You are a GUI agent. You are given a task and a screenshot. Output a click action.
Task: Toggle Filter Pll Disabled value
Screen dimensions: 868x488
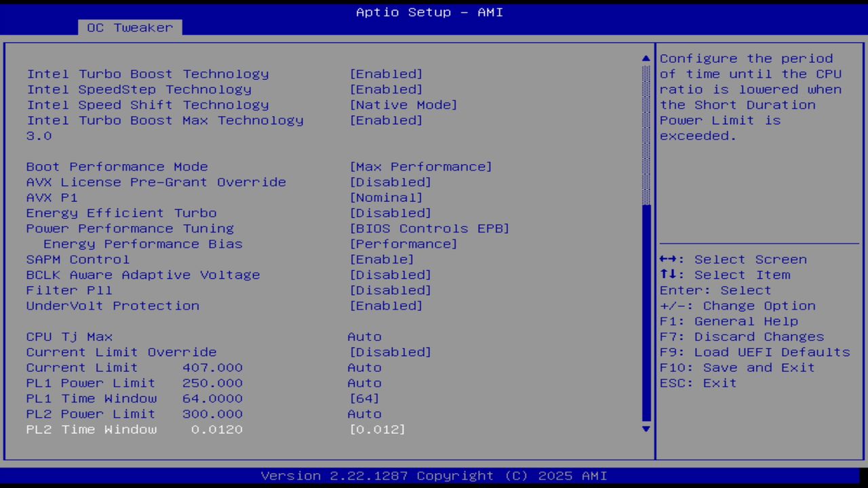pyautogui.click(x=390, y=291)
